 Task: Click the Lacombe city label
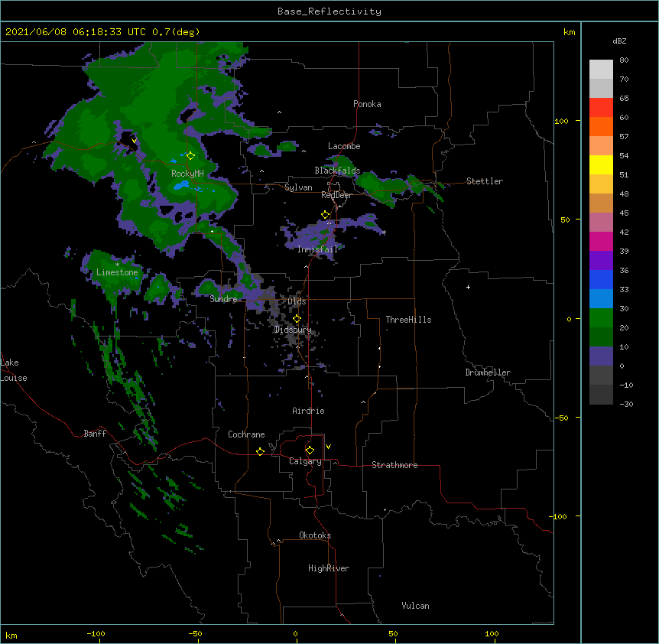click(x=344, y=146)
